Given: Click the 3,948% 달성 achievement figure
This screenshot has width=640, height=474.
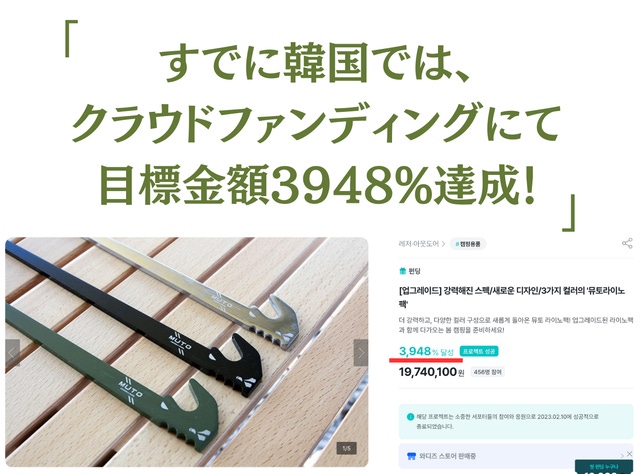Looking at the screenshot, I should point(426,352).
